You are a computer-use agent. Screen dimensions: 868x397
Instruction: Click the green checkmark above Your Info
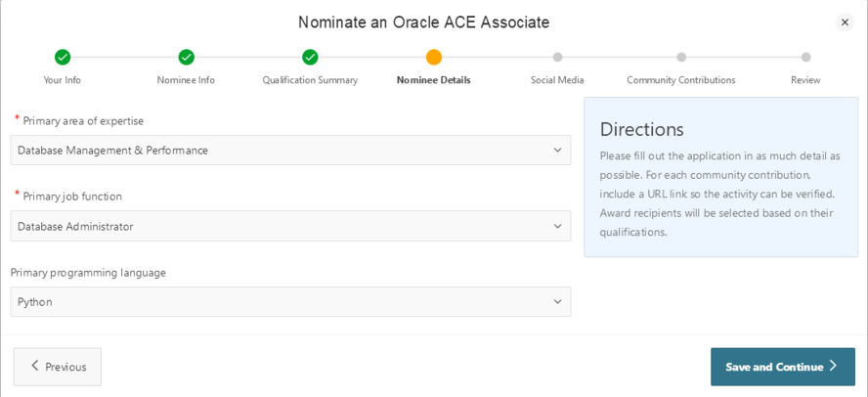click(x=63, y=58)
